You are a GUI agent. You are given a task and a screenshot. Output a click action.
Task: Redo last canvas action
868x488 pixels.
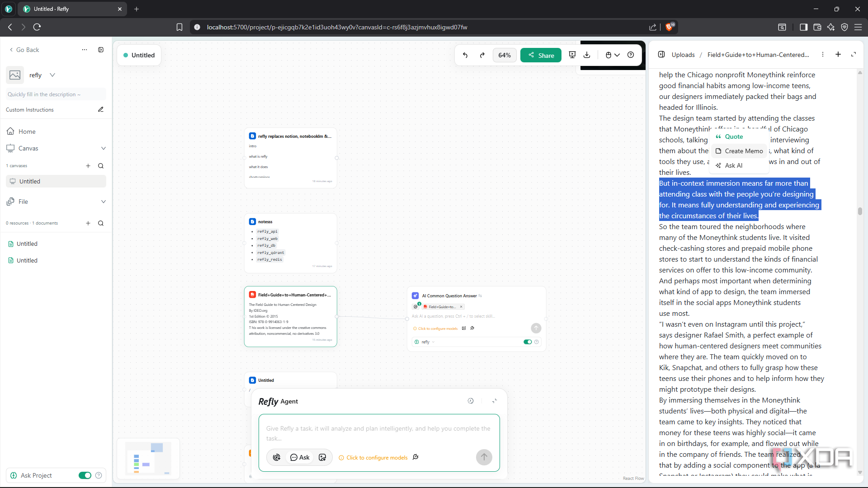[x=482, y=55]
